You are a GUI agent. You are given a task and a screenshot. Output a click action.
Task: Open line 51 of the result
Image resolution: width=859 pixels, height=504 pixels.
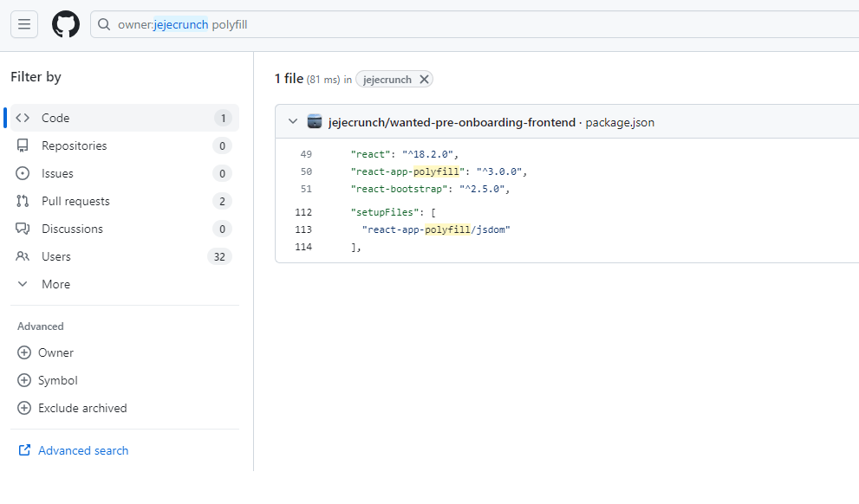[x=306, y=189]
